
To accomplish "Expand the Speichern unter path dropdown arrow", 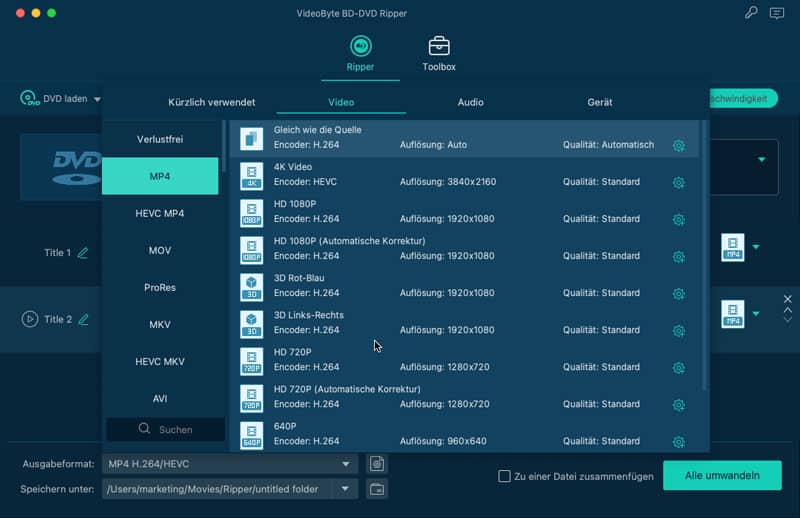I will pyautogui.click(x=345, y=489).
